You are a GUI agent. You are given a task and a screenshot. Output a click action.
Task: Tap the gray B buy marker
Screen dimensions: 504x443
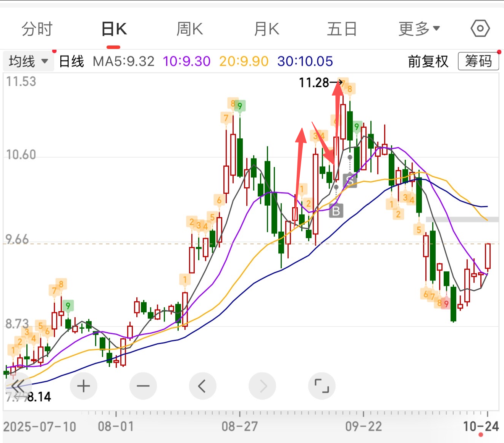(336, 211)
